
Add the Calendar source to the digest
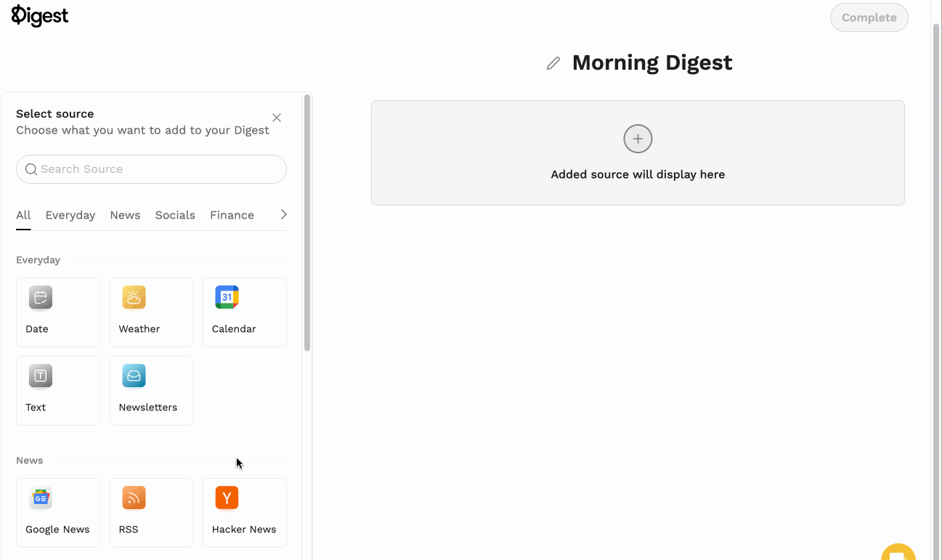click(244, 312)
